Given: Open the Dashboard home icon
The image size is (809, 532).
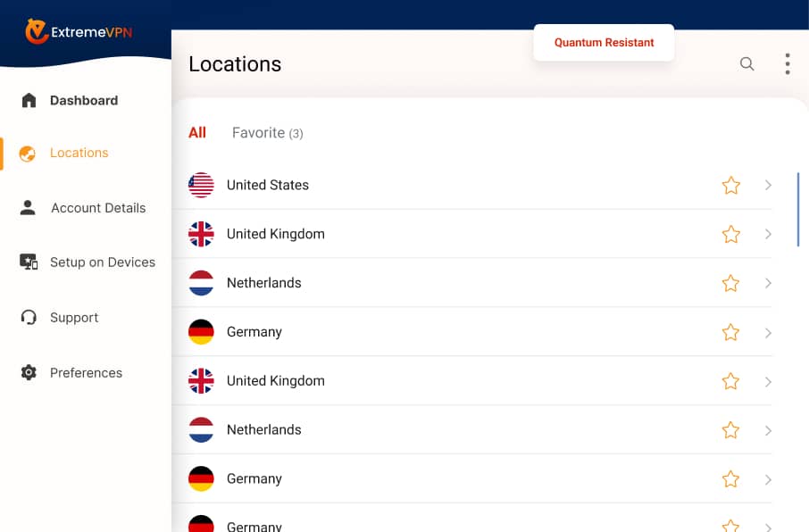Looking at the screenshot, I should coord(29,100).
